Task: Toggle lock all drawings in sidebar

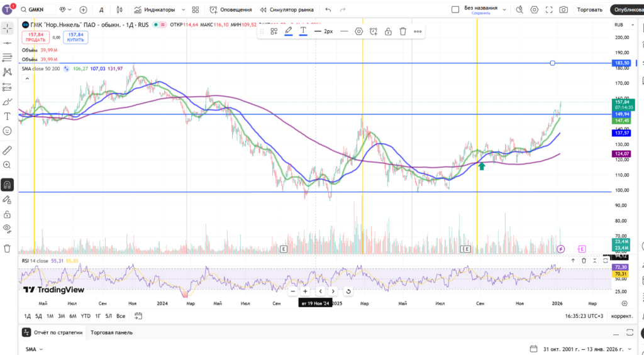Action: (x=7, y=215)
